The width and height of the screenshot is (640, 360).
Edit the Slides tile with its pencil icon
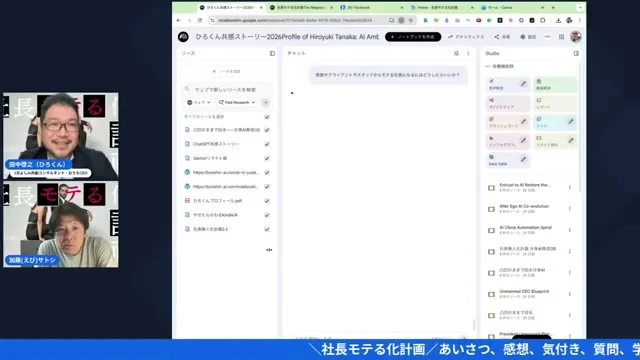pos(571,141)
